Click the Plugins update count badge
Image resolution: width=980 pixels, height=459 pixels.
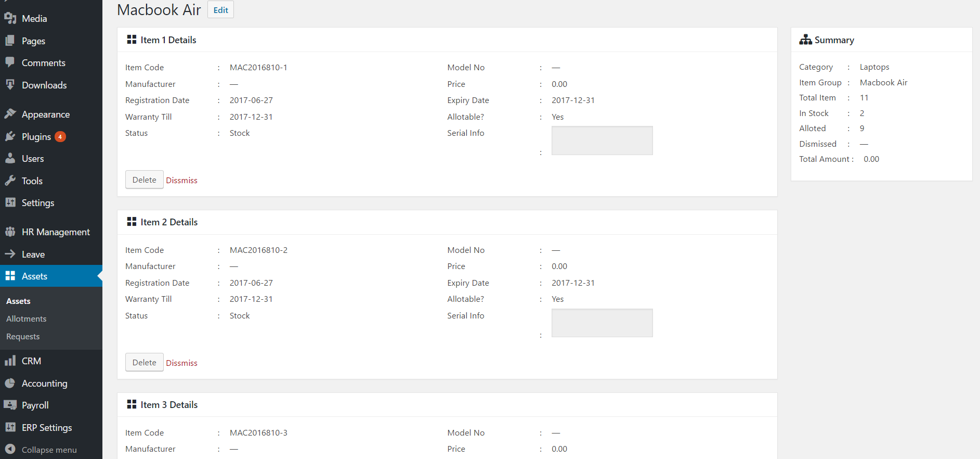point(60,137)
